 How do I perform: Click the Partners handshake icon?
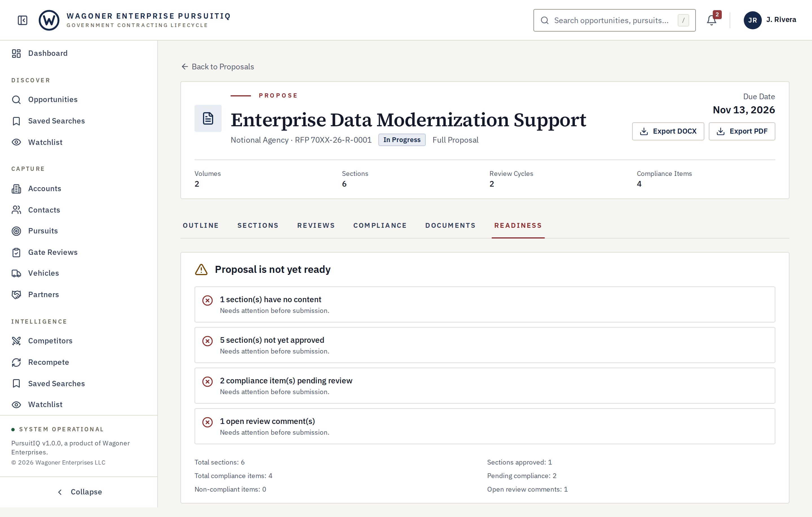coord(16,294)
